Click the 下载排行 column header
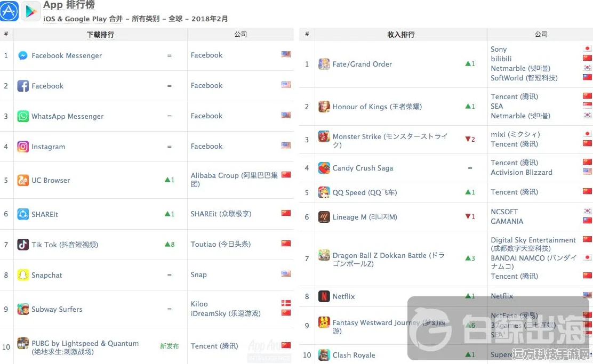593x364 pixels. tap(100, 35)
